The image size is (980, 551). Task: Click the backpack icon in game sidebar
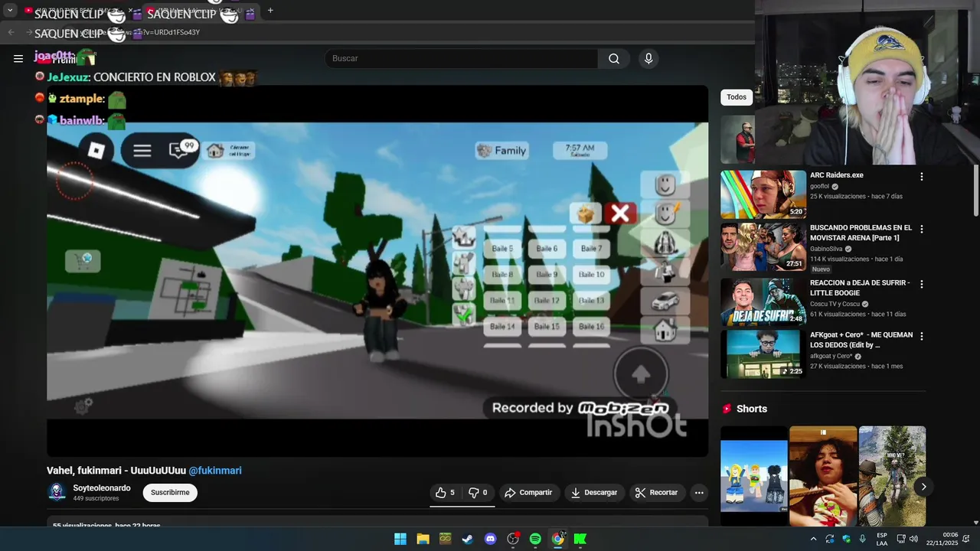pos(665,243)
